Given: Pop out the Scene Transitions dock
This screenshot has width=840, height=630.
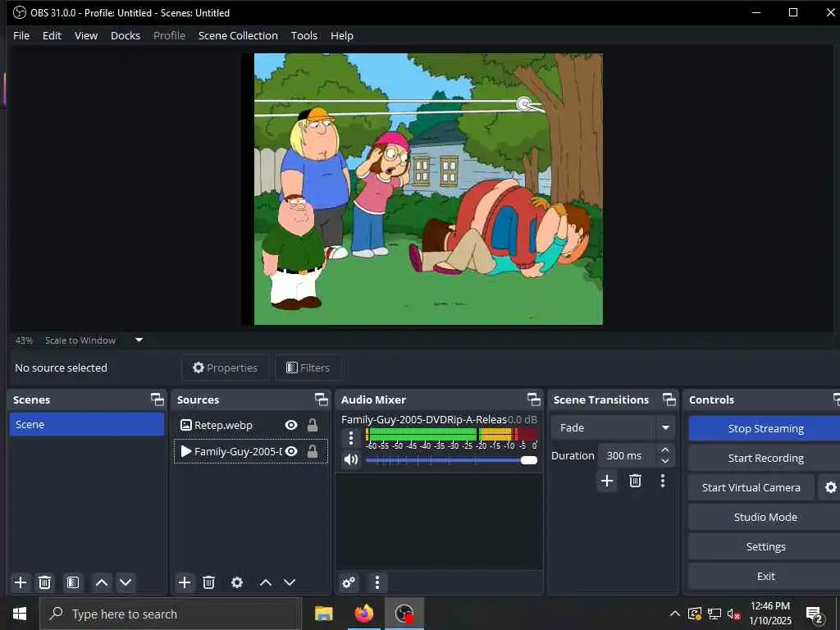Looking at the screenshot, I should click(x=669, y=399).
